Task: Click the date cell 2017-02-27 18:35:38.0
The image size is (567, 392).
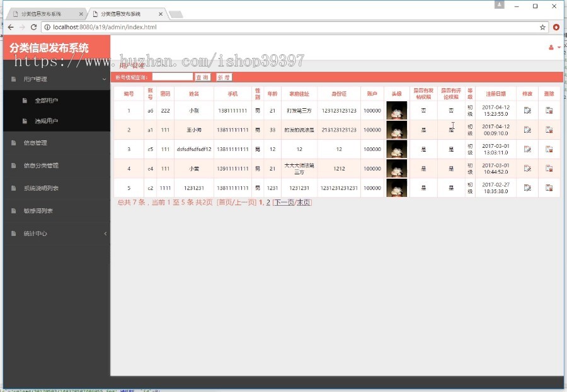Action: tap(496, 188)
